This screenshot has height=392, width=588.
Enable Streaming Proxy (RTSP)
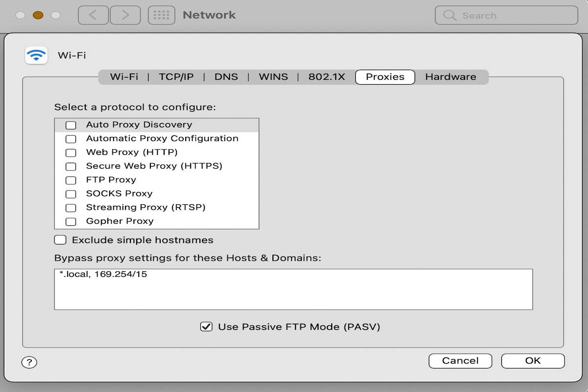click(x=71, y=207)
